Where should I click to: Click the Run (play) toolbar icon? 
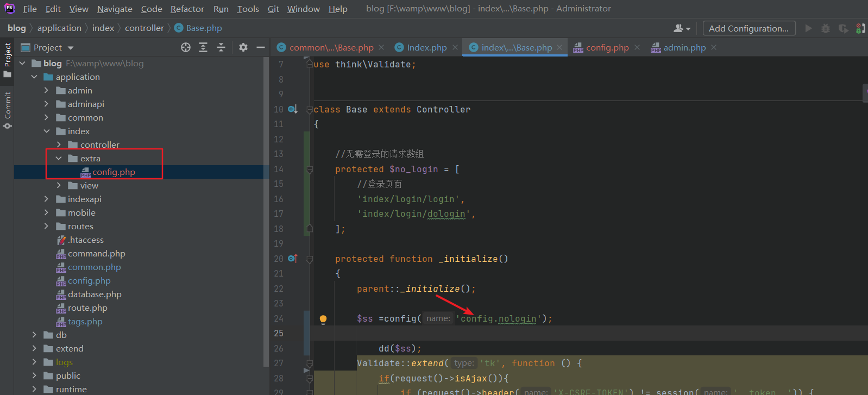[808, 28]
